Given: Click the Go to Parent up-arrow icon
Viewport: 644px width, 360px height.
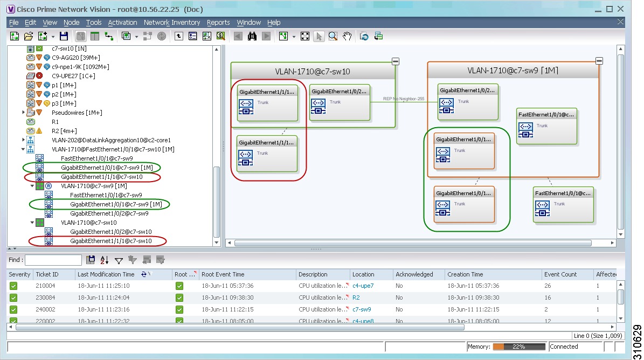Looking at the screenshot, I should [179, 37].
